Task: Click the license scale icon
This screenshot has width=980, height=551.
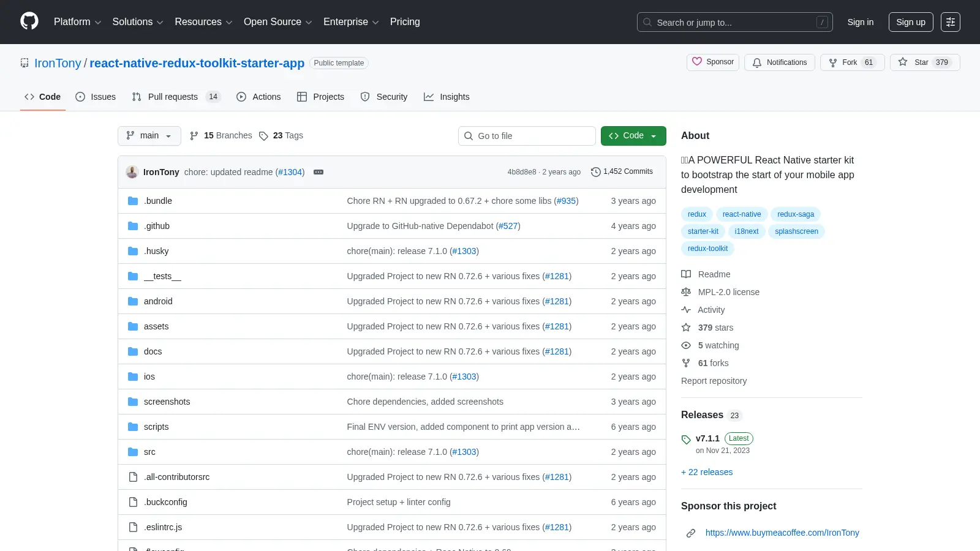Action: coord(686,292)
